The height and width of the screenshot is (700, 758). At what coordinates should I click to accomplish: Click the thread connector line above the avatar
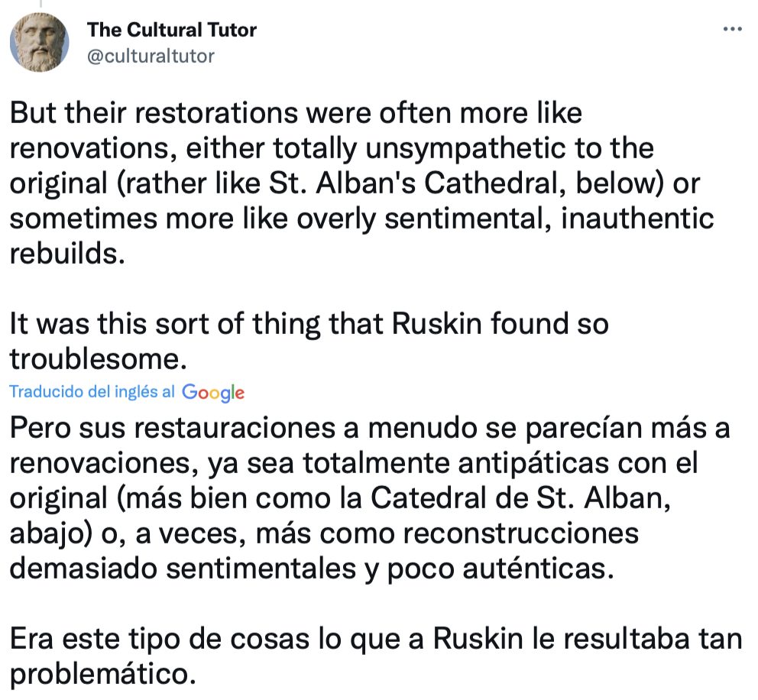pyautogui.click(x=40, y=4)
